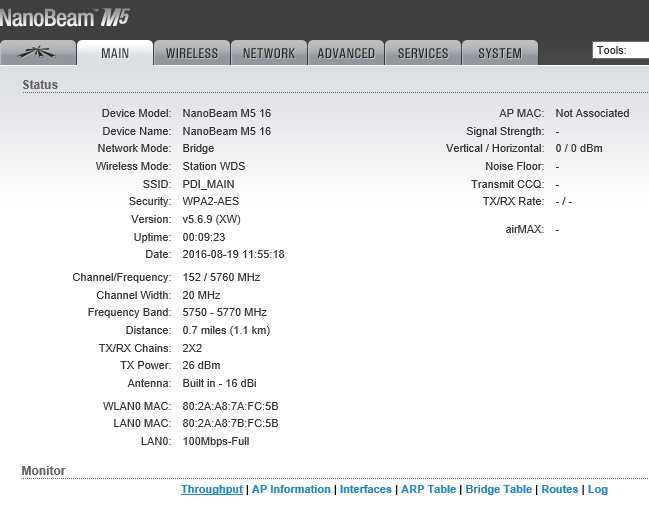Image resolution: width=649 pixels, height=505 pixels.
Task: Select the SYSTEM tab
Action: click(500, 53)
